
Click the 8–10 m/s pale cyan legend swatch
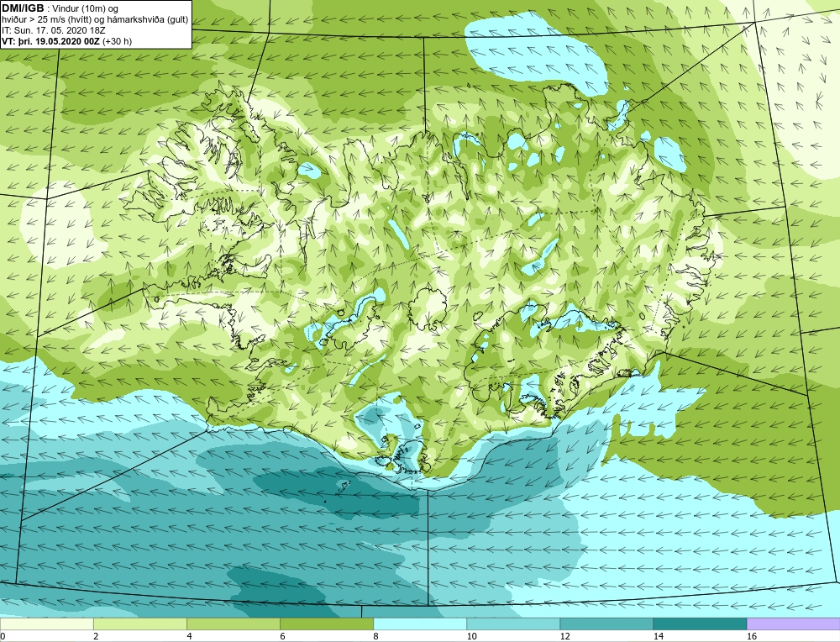pos(420,624)
